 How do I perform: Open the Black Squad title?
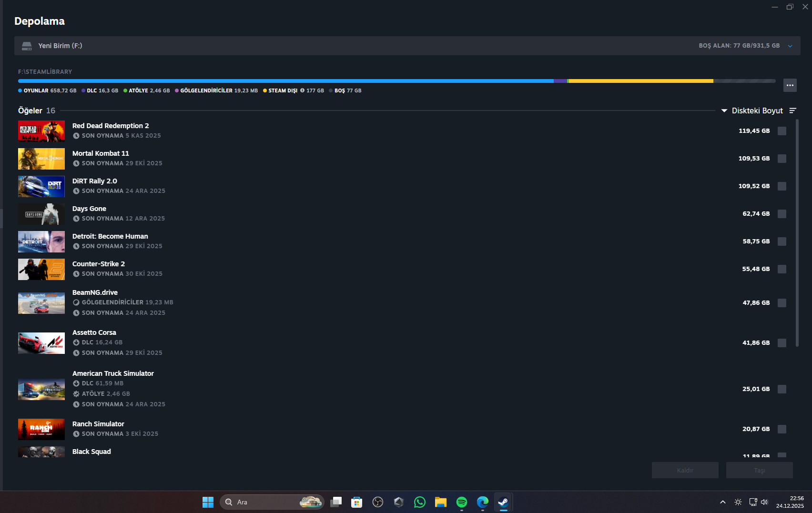[x=91, y=452]
